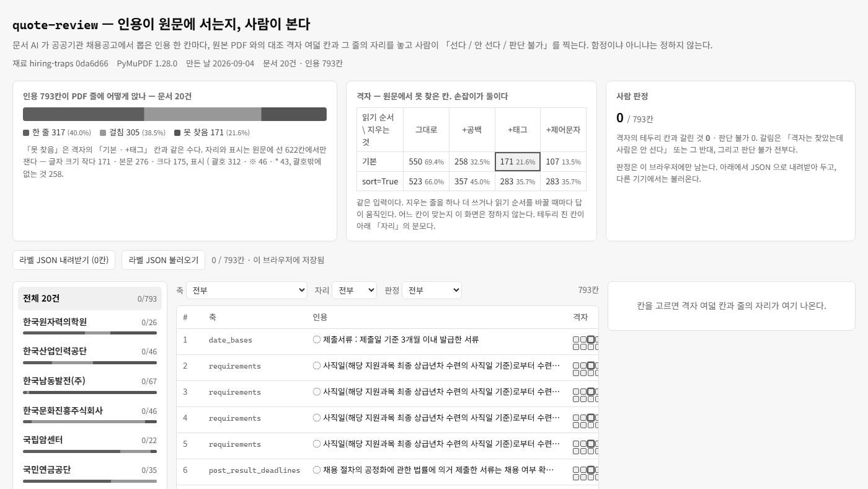868x489 pixels.
Task: Click the status circle in row 2
Action: [317, 366]
